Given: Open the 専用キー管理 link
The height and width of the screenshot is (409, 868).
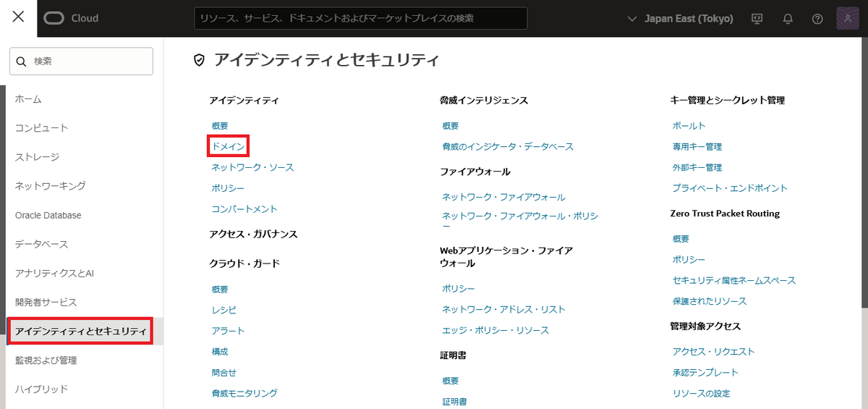Looking at the screenshot, I should coord(697,146).
